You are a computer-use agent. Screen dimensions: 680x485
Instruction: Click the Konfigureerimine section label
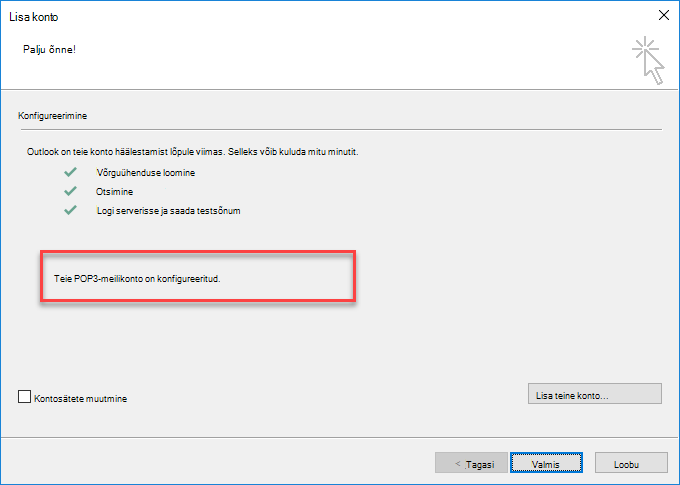tap(52, 116)
